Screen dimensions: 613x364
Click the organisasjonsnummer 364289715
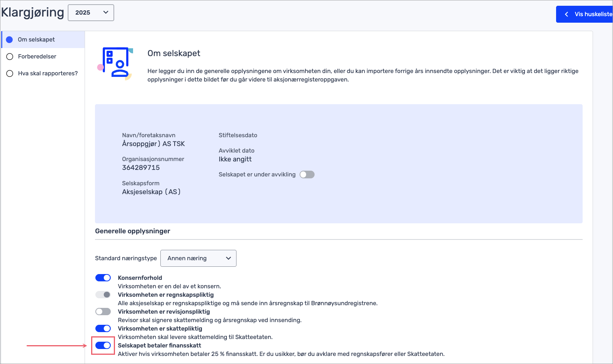click(x=141, y=168)
